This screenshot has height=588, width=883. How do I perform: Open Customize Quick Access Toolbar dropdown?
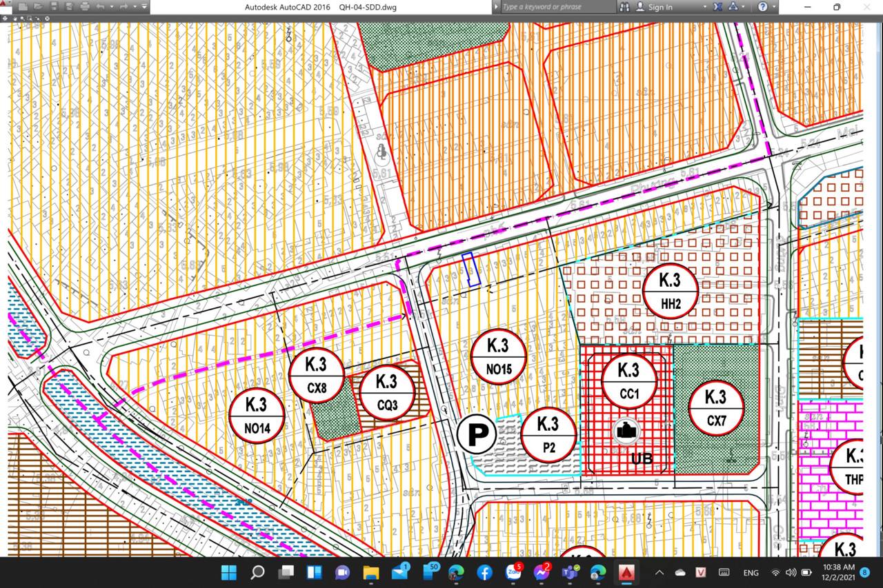pyautogui.click(x=144, y=7)
